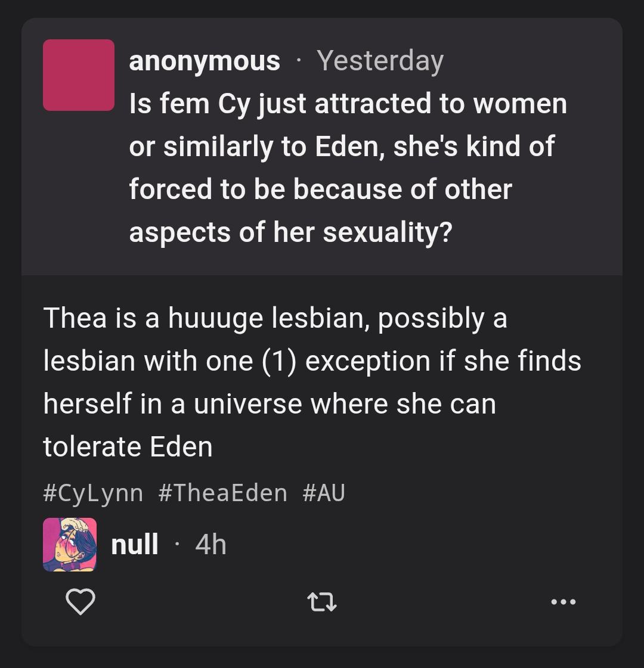Click the line "lesbian with one (1) exception"
The image size is (644, 668).
tap(312, 361)
